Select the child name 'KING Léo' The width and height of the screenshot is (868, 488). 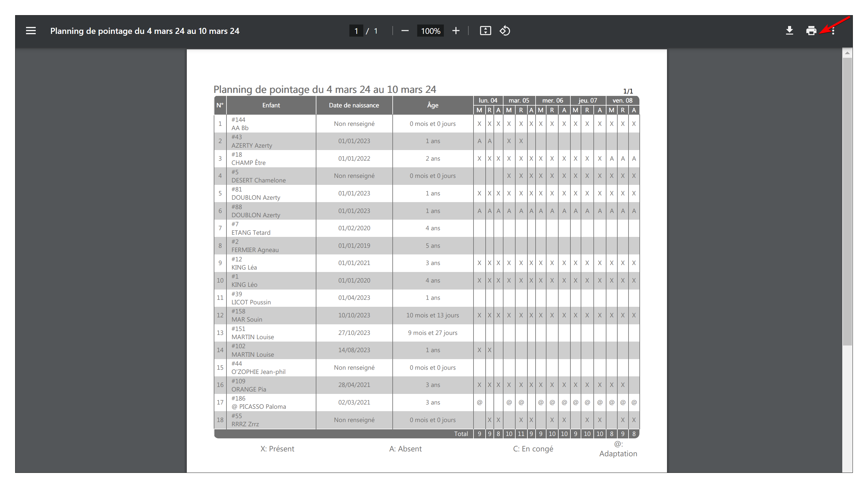(244, 285)
